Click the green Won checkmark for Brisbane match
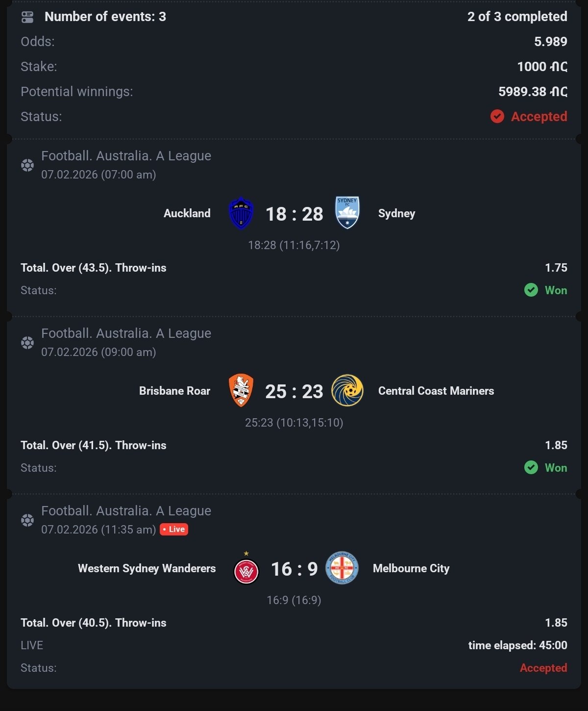The width and height of the screenshot is (588, 711). point(531,468)
